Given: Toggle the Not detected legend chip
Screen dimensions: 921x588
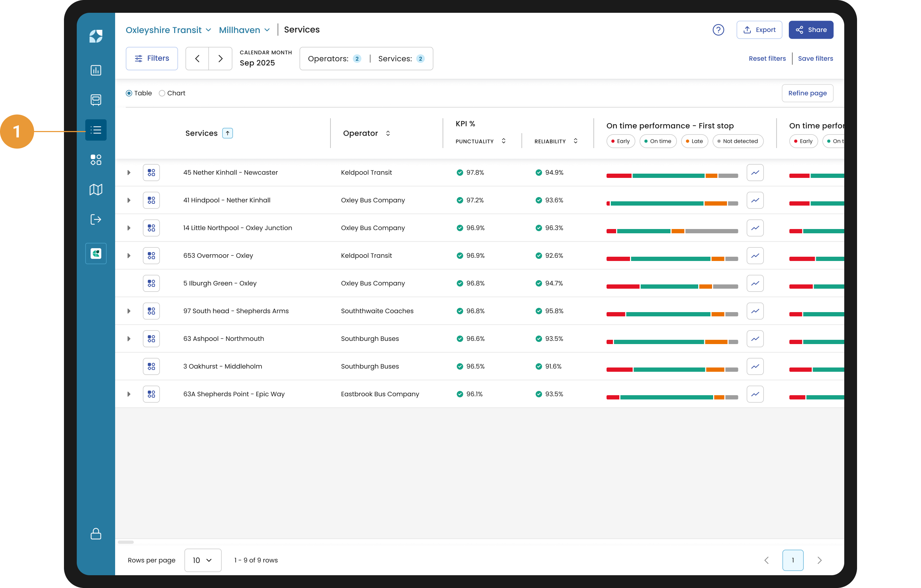Looking at the screenshot, I should (737, 141).
